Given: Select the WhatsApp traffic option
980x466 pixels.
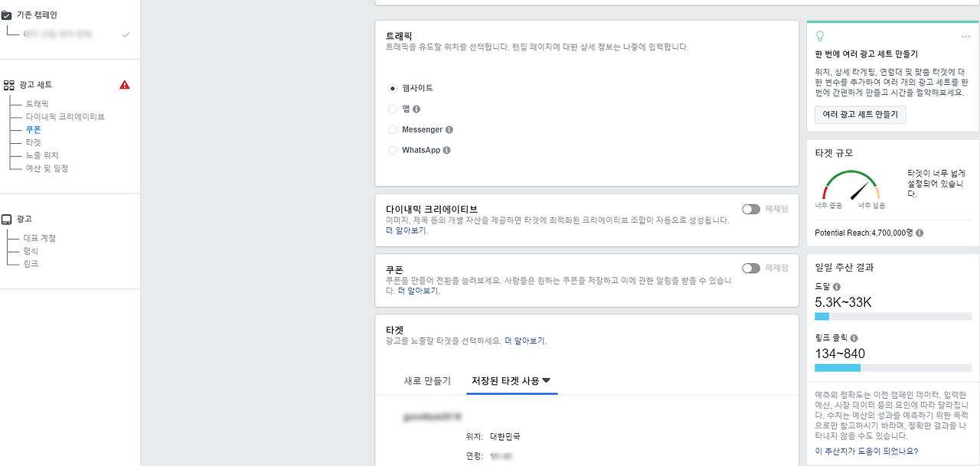Looking at the screenshot, I should coord(392,150).
